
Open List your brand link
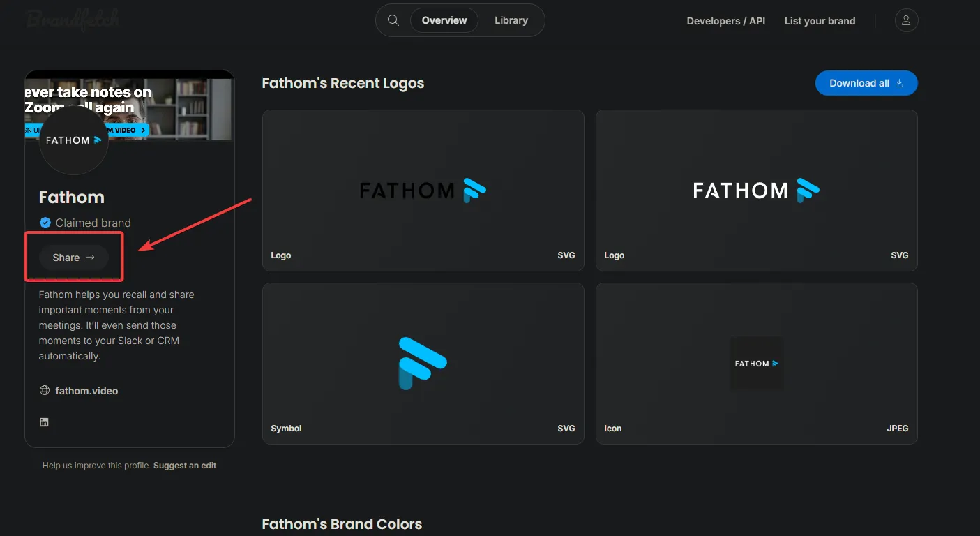[x=820, y=21]
